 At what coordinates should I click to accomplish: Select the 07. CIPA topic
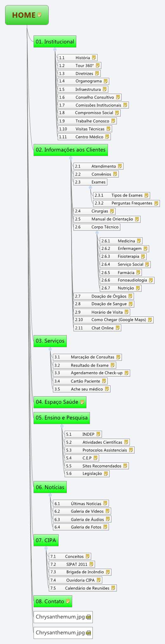(x=46, y=540)
